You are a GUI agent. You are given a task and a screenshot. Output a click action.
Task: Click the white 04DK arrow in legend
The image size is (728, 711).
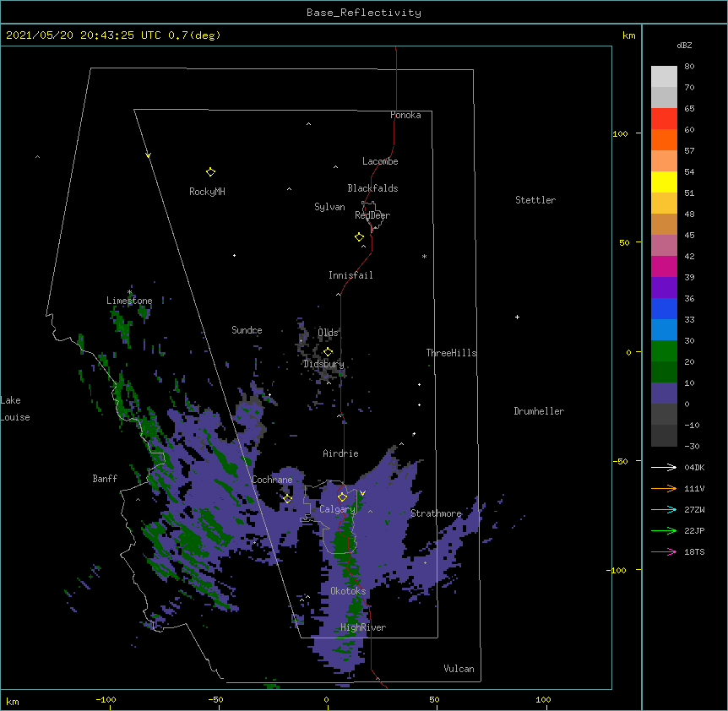664,467
